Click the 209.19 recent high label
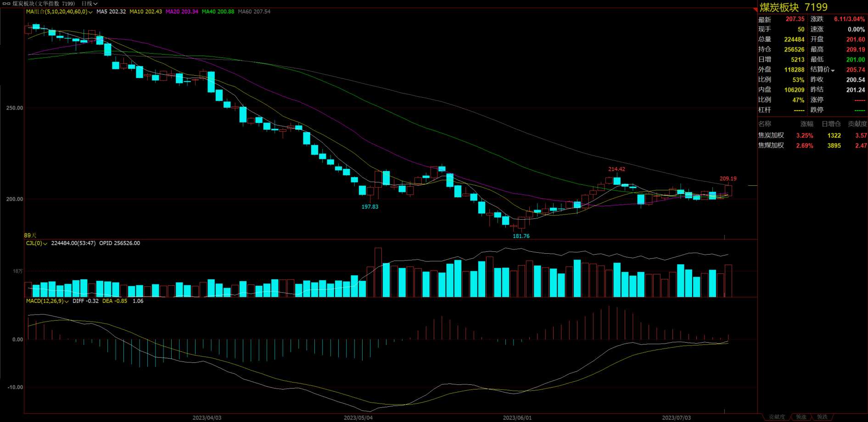The width and height of the screenshot is (868, 422). coord(728,179)
